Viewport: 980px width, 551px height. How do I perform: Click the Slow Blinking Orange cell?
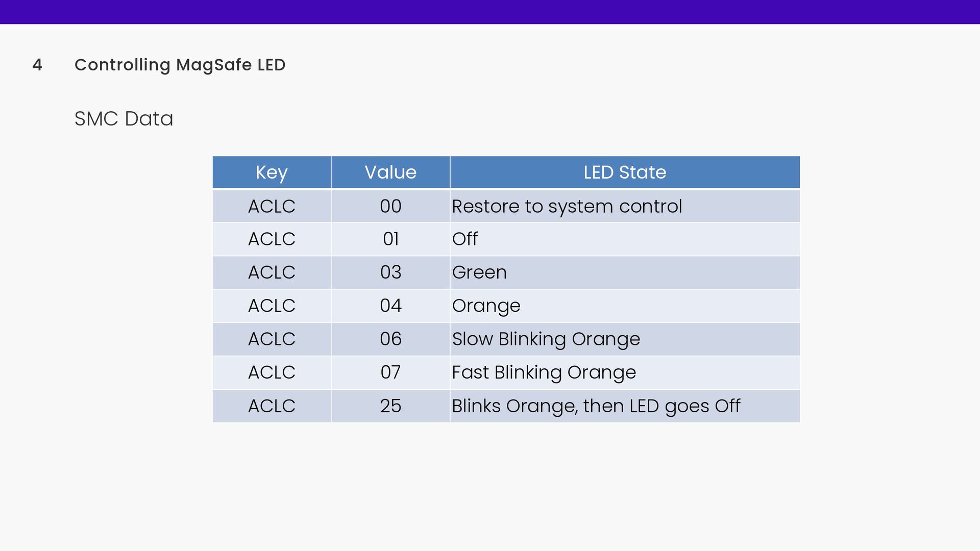(625, 339)
